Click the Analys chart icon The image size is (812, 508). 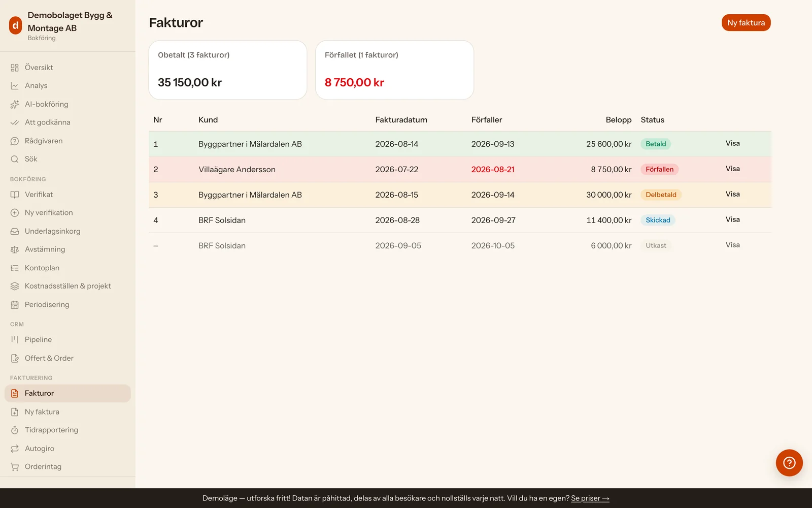click(x=15, y=86)
